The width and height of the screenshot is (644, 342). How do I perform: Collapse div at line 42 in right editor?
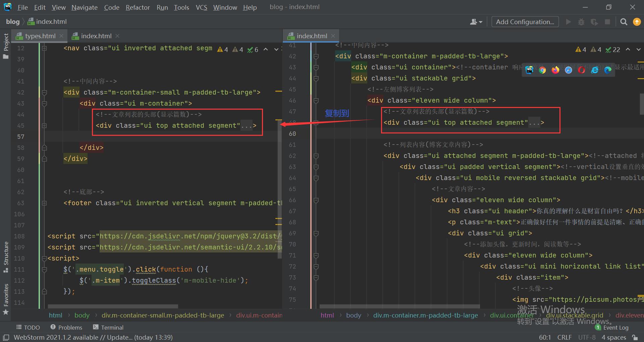pos(316,56)
